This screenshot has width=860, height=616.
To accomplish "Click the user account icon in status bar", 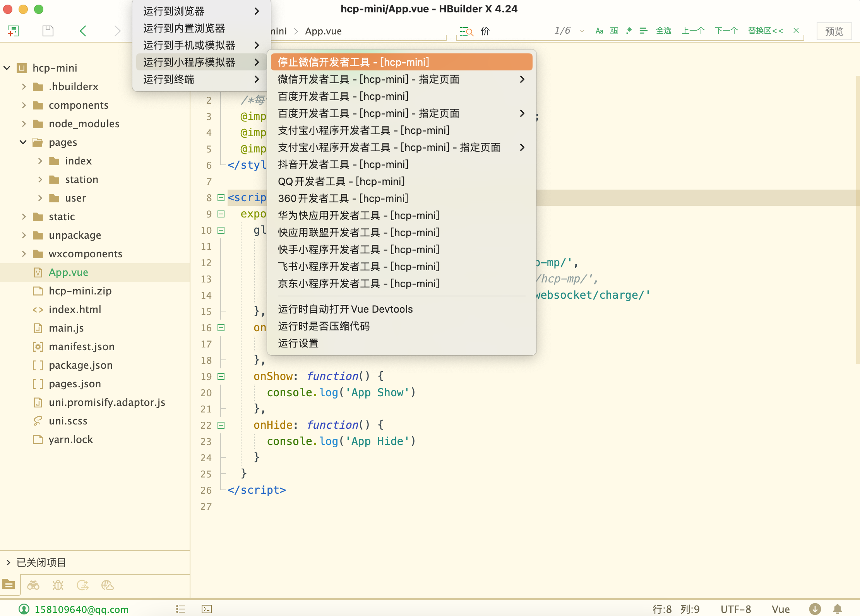I will point(24,609).
